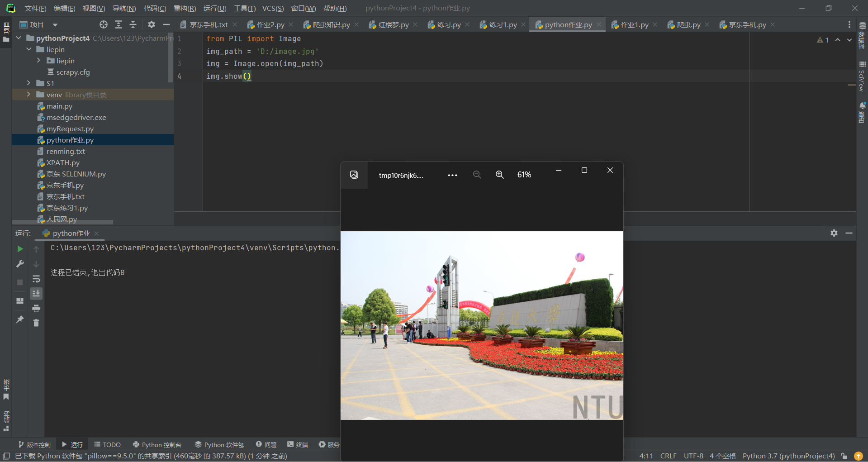Click the print icon in Run panel

(36, 309)
